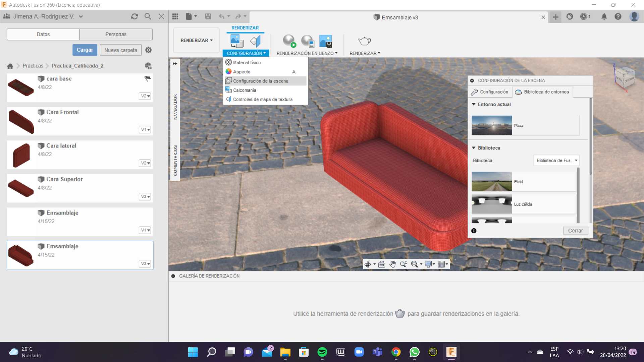Image resolution: width=644 pixels, height=362 pixels.
Task: Open extensions icon in top bar
Action: pyautogui.click(x=570, y=16)
